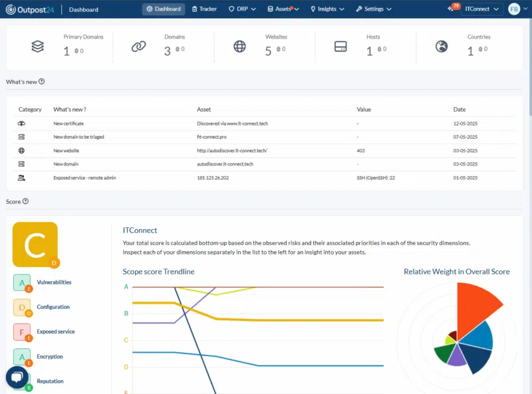The width and height of the screenshot is (532, 394).
Task: Select the Dashboard tab in navbar
Action: pyautogui.click(x=164, y=9)
